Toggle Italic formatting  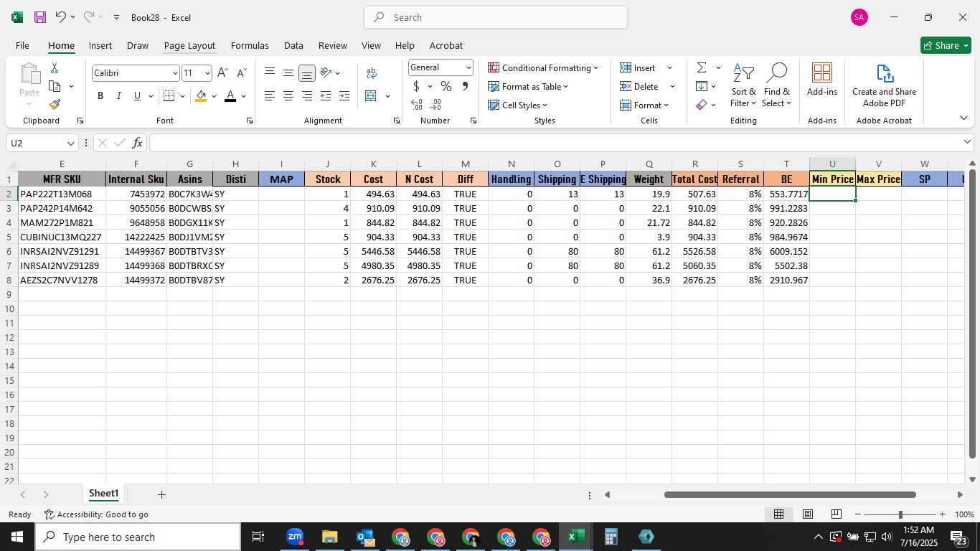click(x=119, y=96)
